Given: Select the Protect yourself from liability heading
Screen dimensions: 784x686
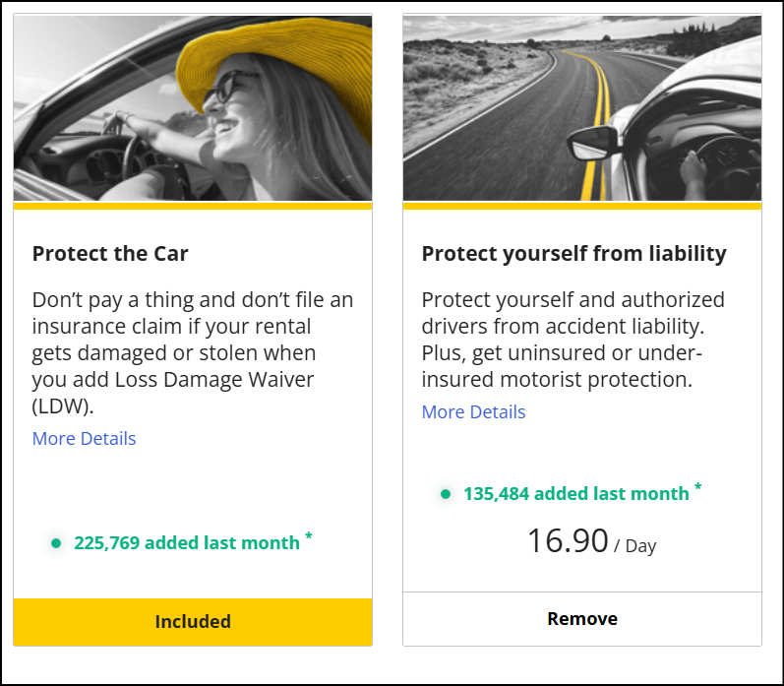Looking at the screenshot, I should 573,254.
